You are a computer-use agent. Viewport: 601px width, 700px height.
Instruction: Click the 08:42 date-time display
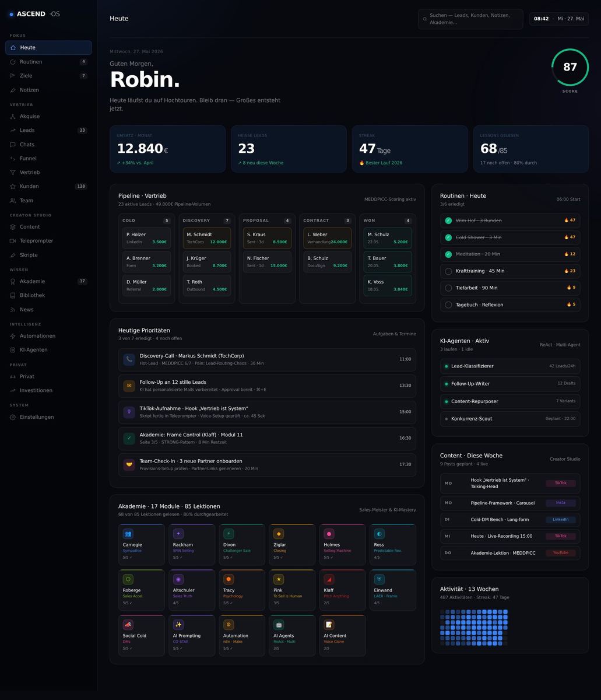(x=559, y=19)
